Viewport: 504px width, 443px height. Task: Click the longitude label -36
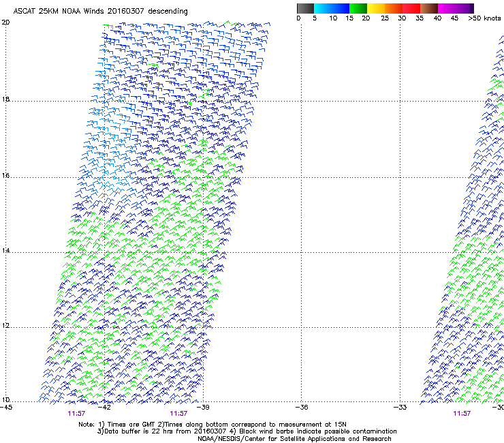(302, 408)
